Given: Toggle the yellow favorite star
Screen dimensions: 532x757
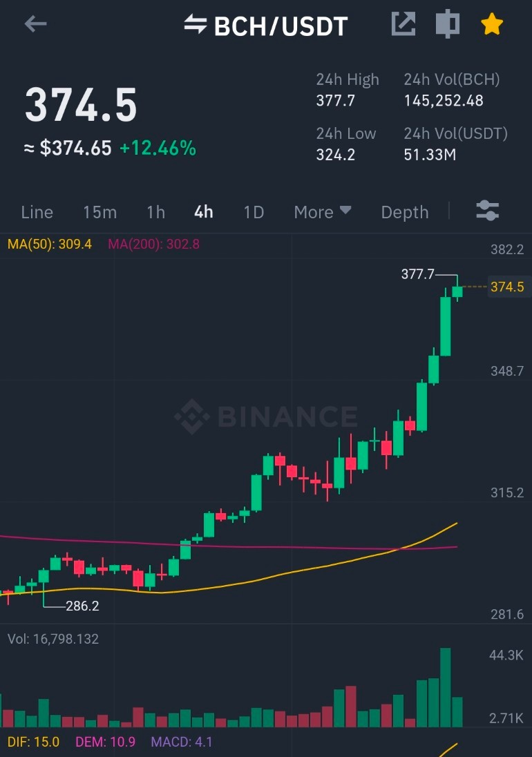Looking at the screenshot, I should tap(492, 23).
